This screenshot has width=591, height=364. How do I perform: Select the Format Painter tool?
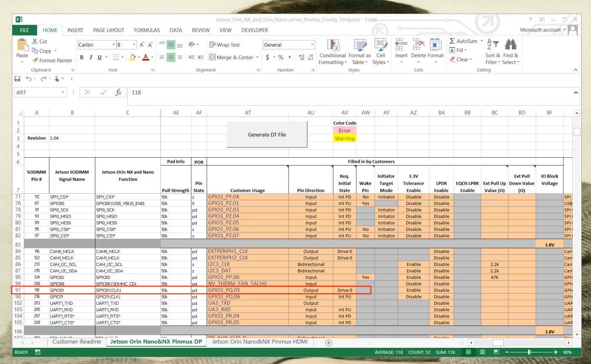(x=52, y=60)
